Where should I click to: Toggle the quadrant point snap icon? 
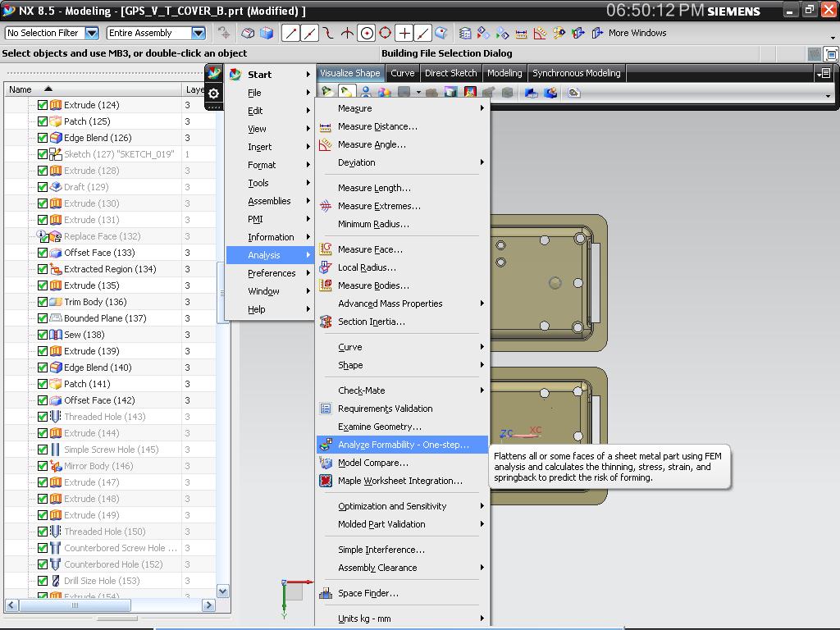point(386,33)
